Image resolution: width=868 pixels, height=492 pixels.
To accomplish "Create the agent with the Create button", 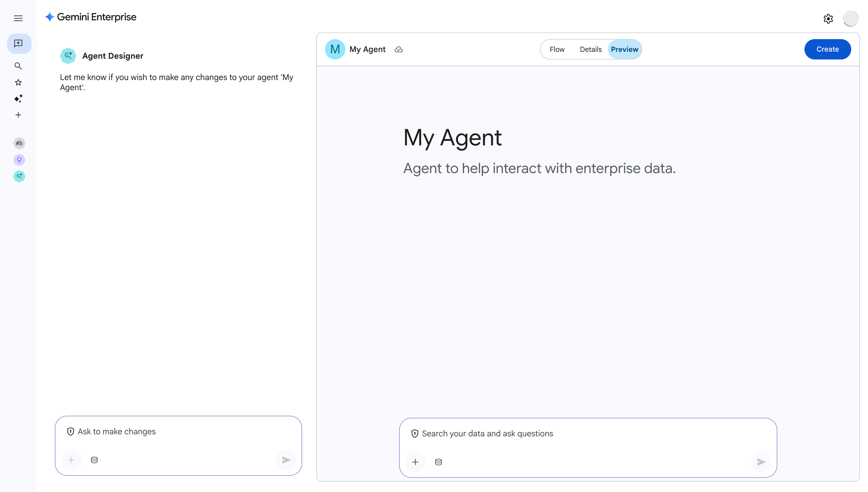I will point(827,49).
